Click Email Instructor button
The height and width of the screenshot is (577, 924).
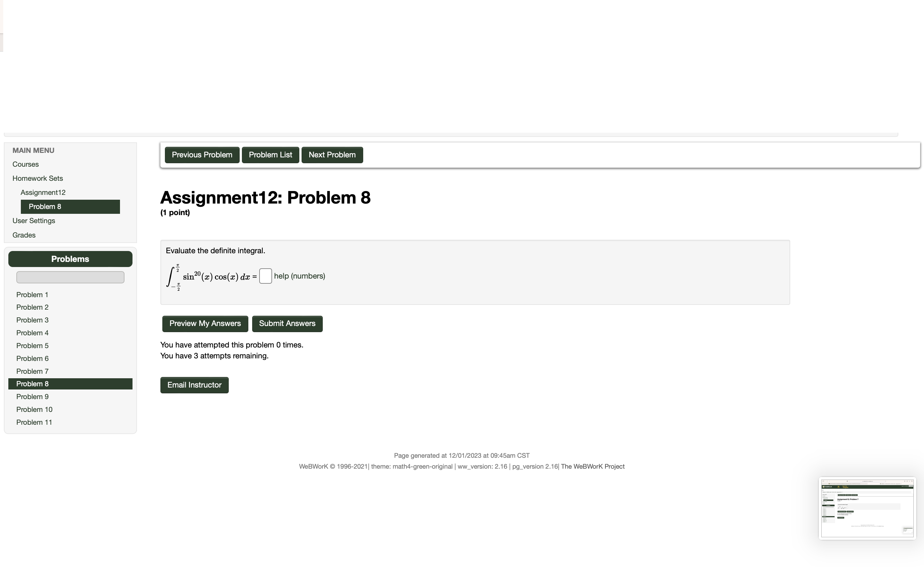click(x=194, y=385)
